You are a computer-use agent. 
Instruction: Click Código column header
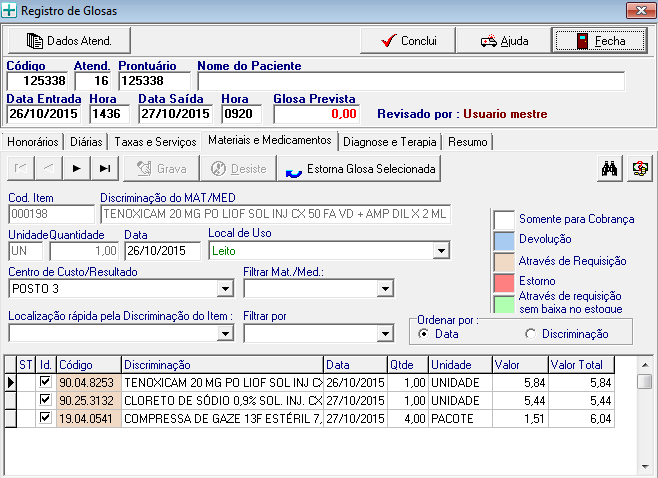[89, 365]
